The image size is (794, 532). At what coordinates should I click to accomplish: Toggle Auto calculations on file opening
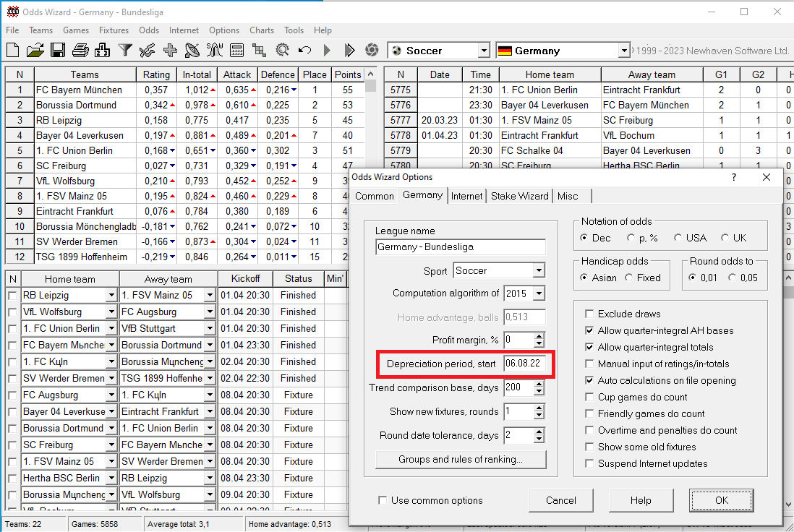(589, 381)
